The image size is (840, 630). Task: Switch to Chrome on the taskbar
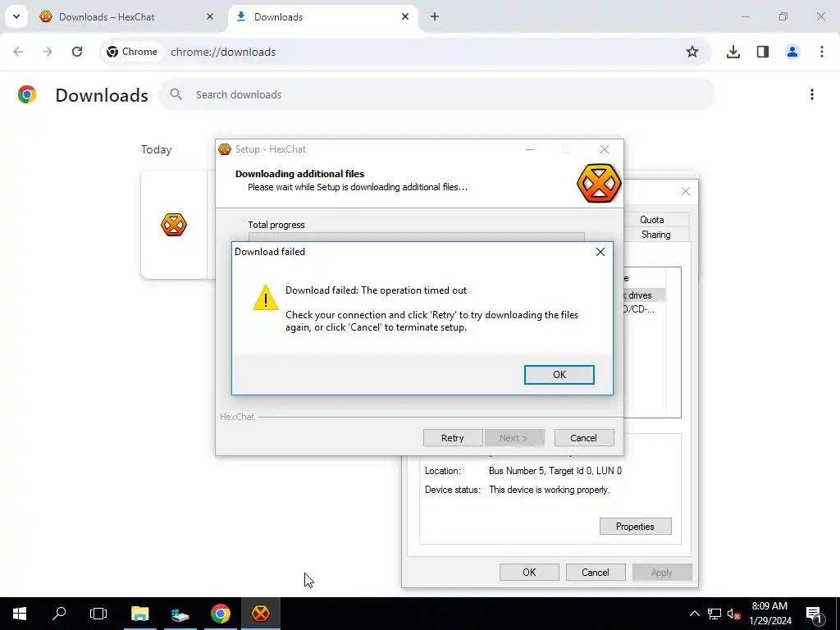(x=220, y=614)
